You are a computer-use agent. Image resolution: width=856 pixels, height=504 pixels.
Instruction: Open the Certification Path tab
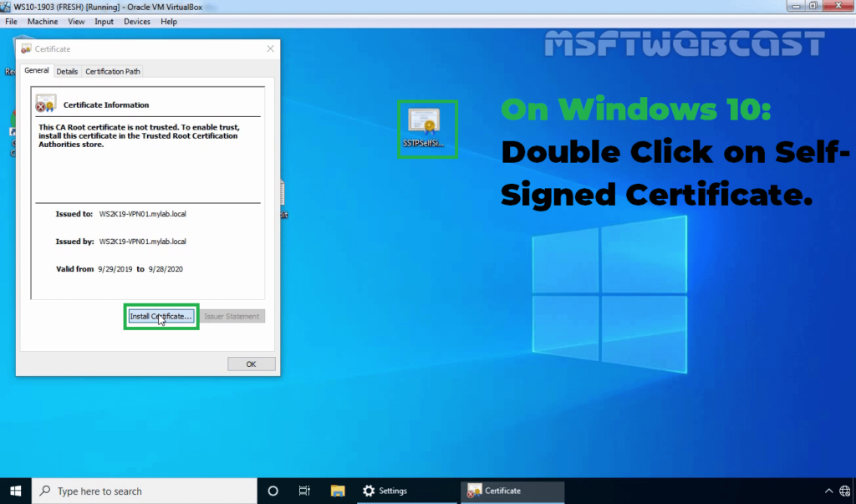(x=113, y=72)
